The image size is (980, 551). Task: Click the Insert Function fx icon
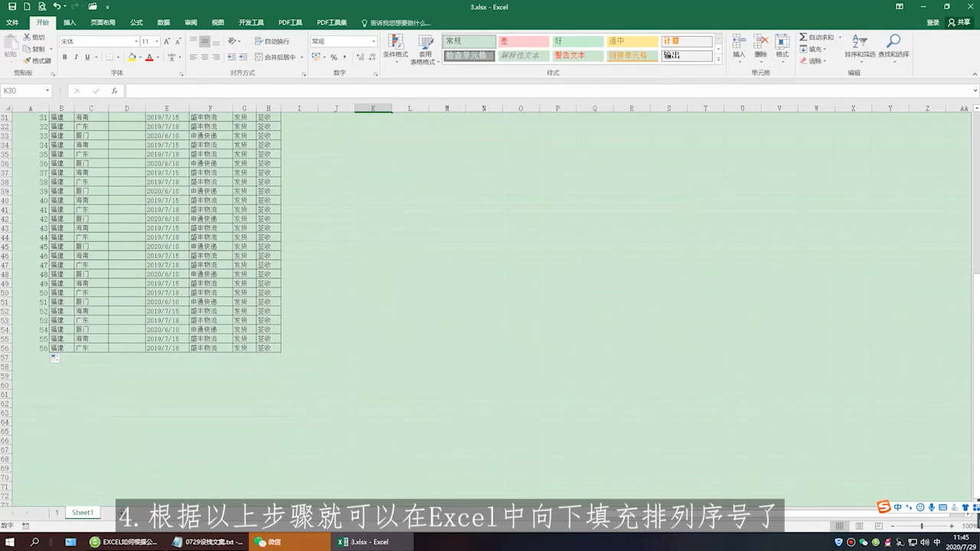[x=114, y=91]
